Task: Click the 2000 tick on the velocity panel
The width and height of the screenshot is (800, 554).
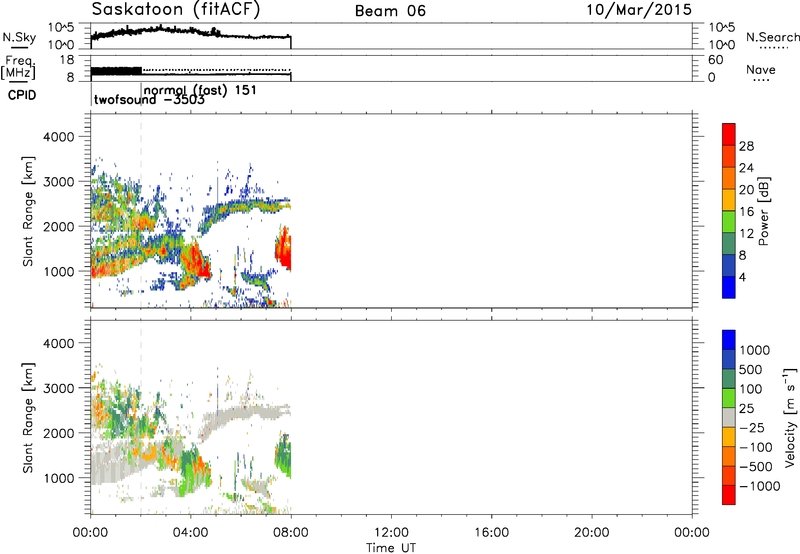Action: [59, 433]
